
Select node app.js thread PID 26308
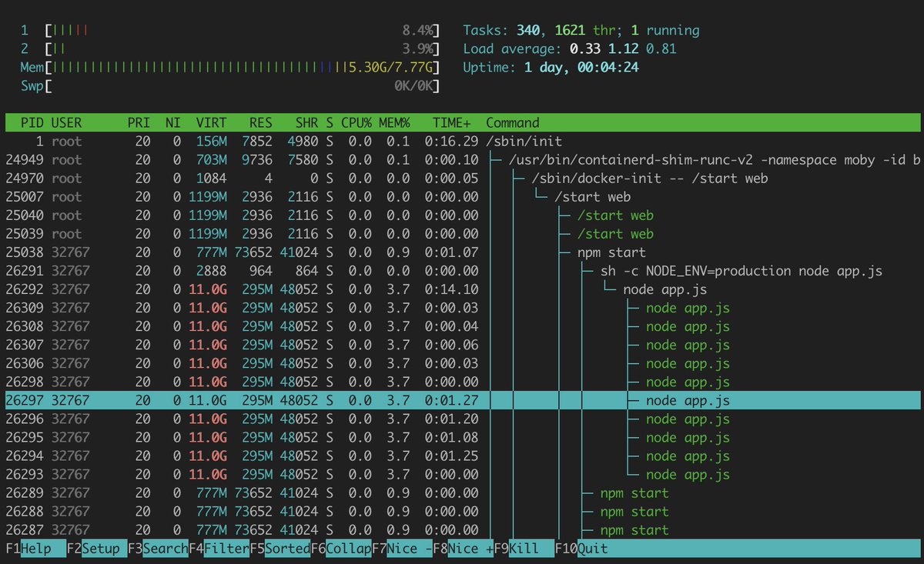(463, 326)
